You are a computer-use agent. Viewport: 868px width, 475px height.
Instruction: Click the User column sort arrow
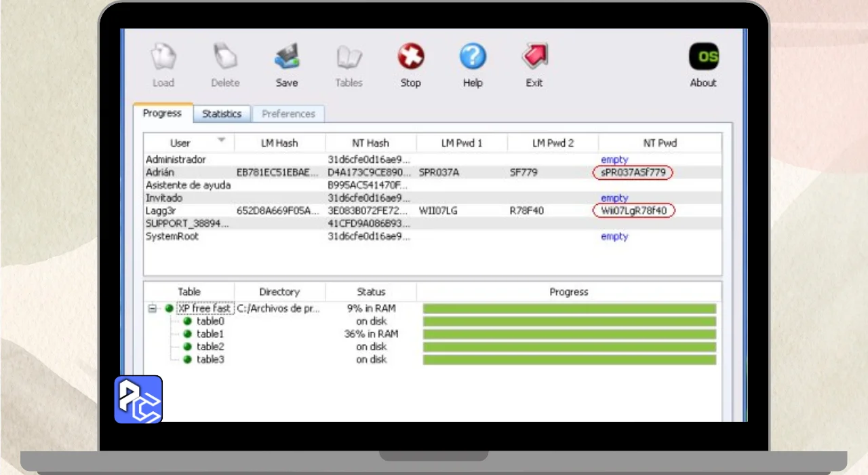(221, 140)
